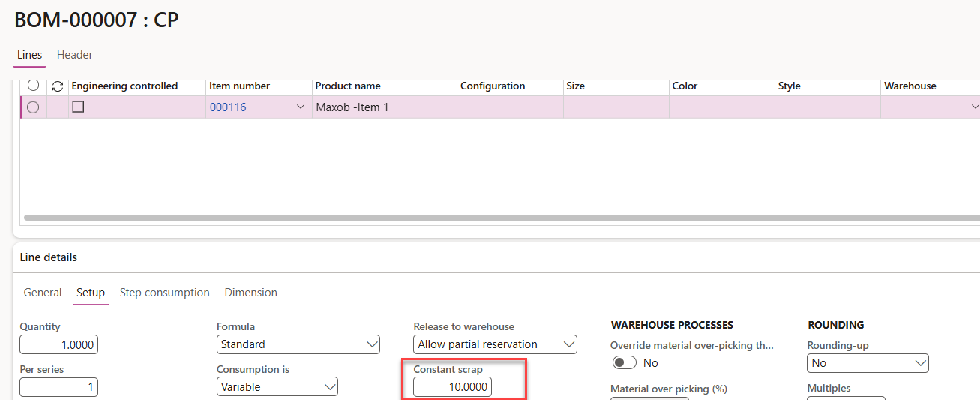Click the Style cell for item 000116
This screenshot has height=400, width=980.
coord(828,107)
